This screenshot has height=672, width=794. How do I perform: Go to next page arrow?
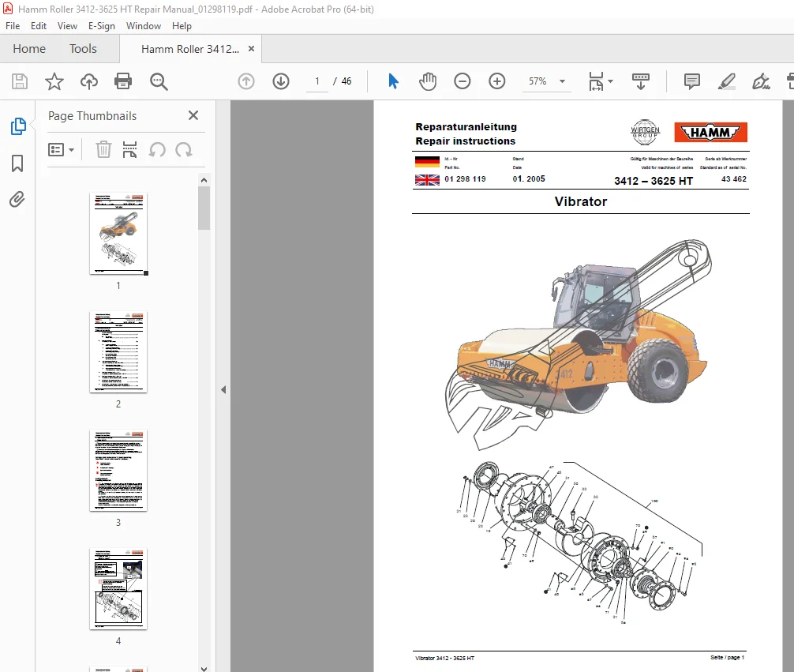(280, 81)
